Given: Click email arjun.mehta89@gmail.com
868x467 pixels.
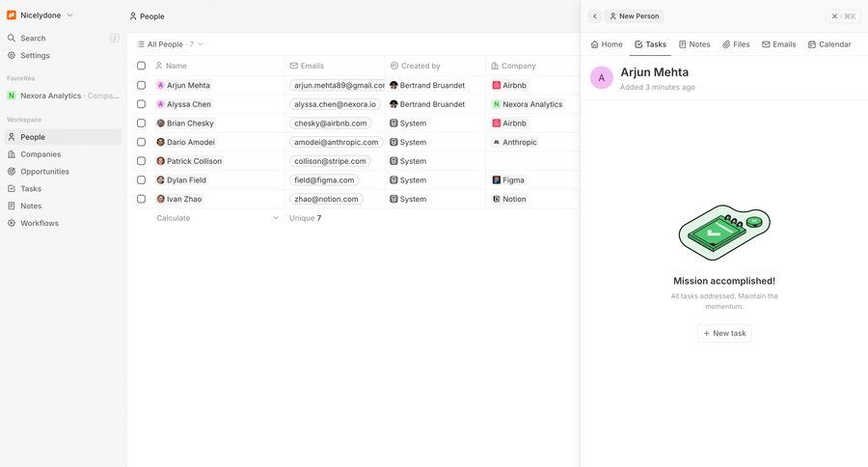Looking at the screenshot, I should pos(338,85).
